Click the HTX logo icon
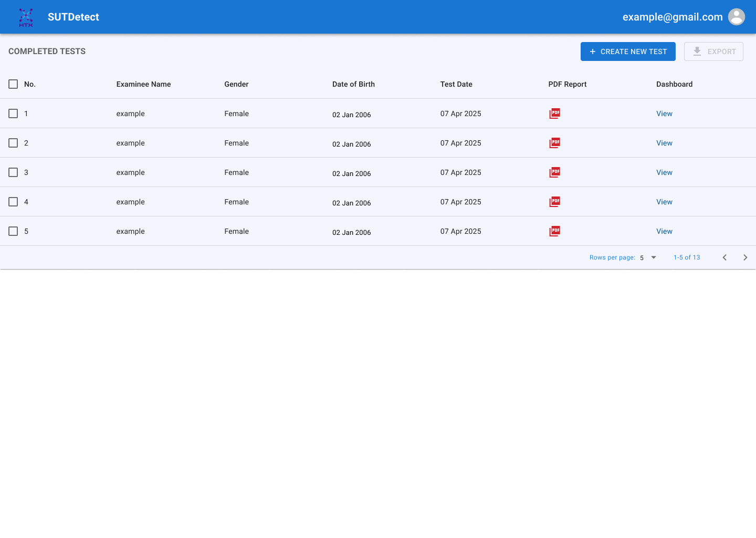 click(26, 17)
